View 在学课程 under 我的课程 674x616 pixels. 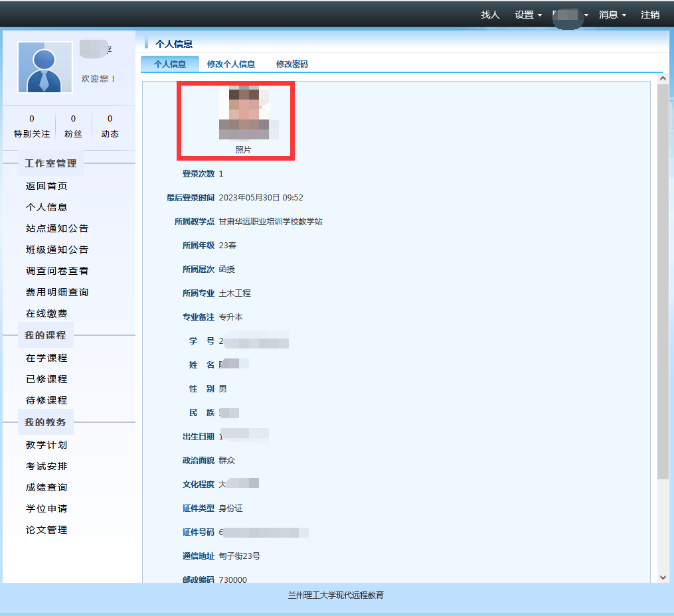[46, 358]
